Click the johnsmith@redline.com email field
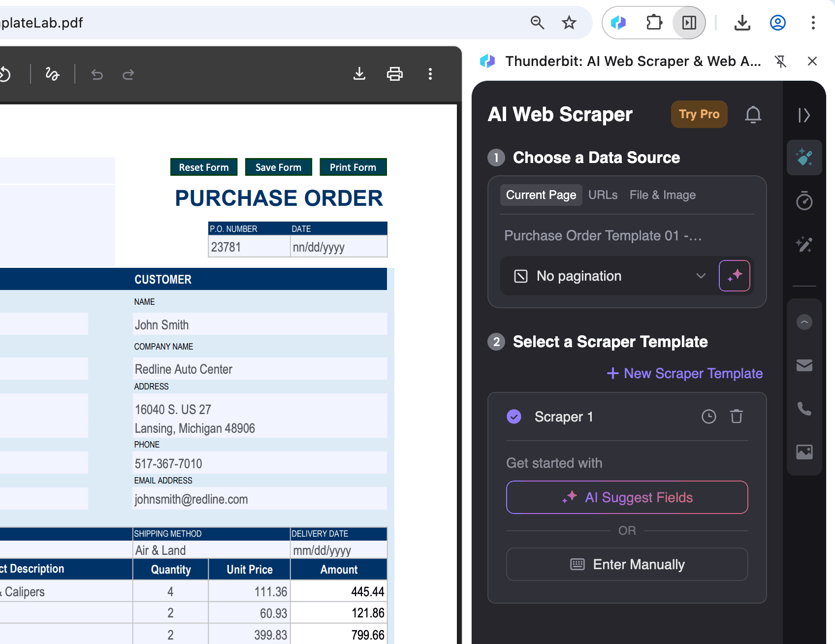This screenshot has width=835, height=644. click(x=259, y=499)
